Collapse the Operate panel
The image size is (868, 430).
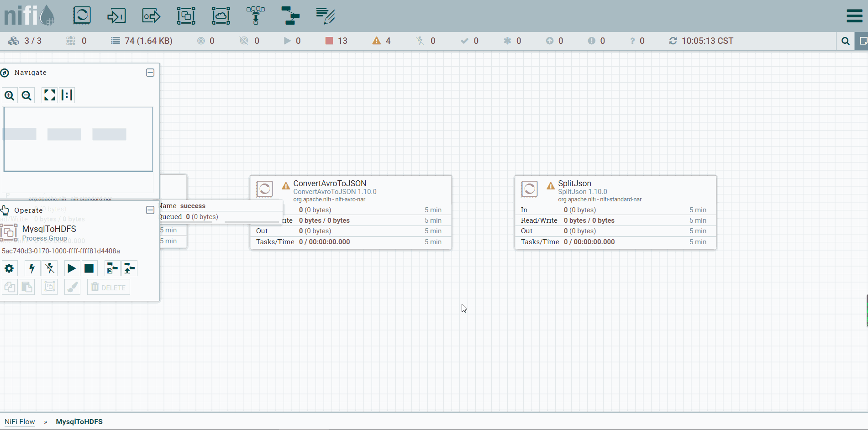coord(150,210)
